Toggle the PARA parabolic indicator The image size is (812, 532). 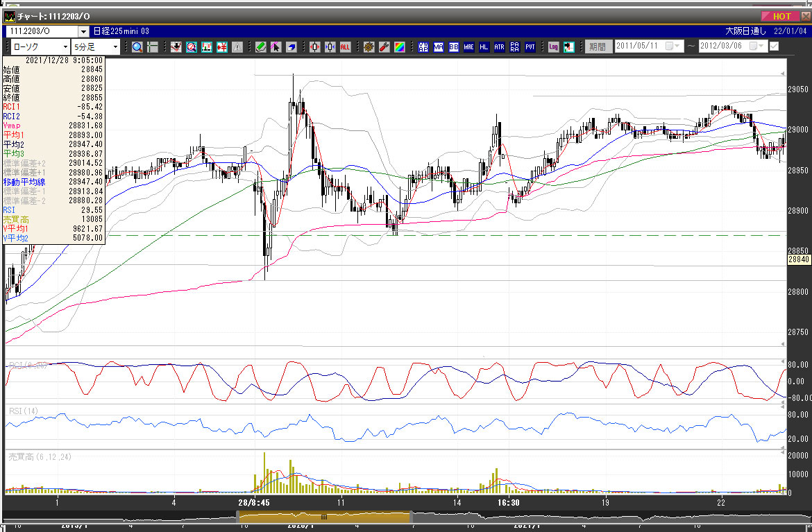pos(515,47)
